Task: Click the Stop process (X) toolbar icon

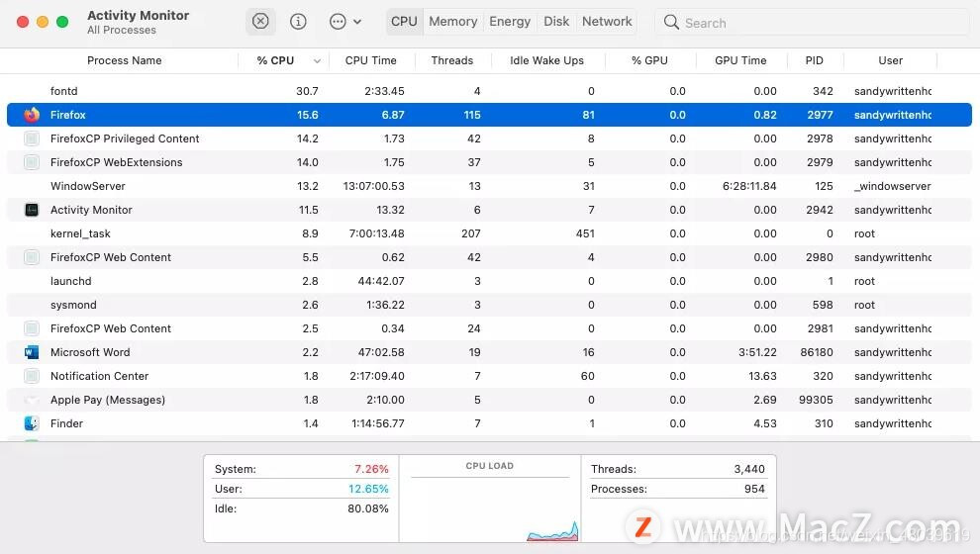Action: coord(260,21)
